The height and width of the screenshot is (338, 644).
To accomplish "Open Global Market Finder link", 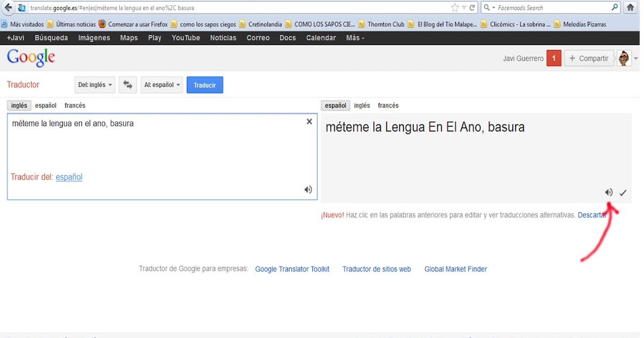I will pos(456,269).
